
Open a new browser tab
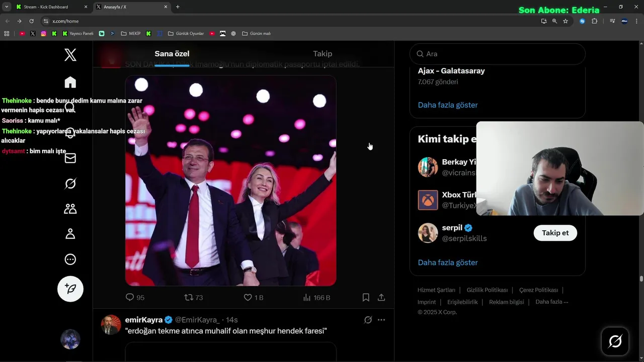tap(178, 7)
